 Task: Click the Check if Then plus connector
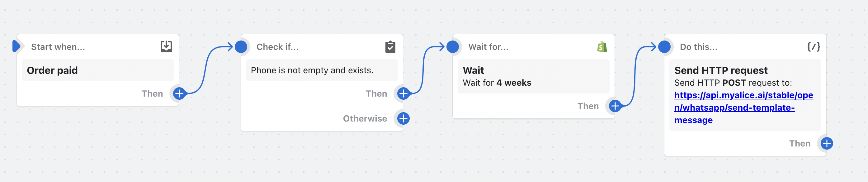[x=403, y=93]
